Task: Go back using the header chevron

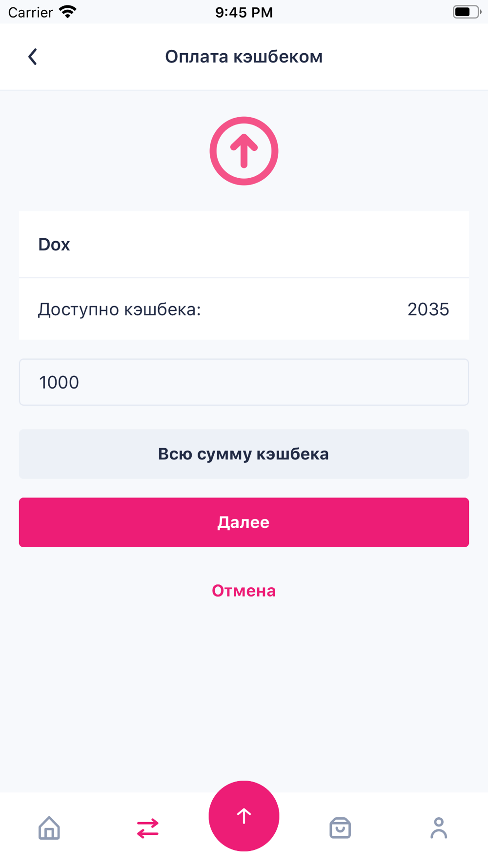Action: click(x=33, y=57)
